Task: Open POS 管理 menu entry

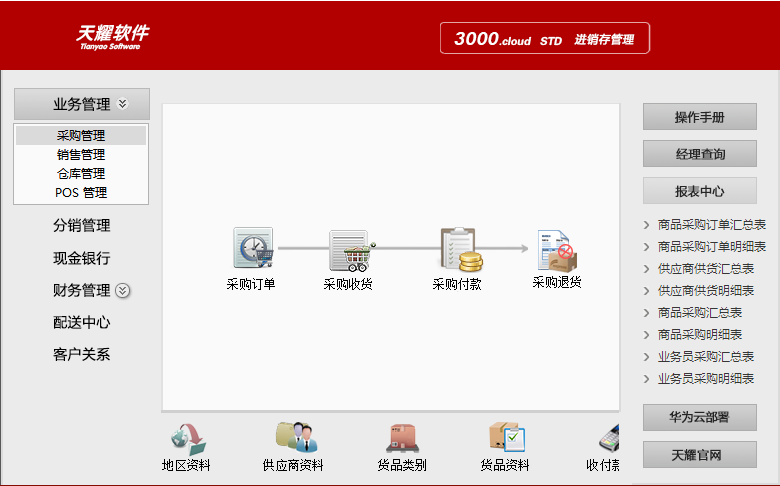Action: 81,193
